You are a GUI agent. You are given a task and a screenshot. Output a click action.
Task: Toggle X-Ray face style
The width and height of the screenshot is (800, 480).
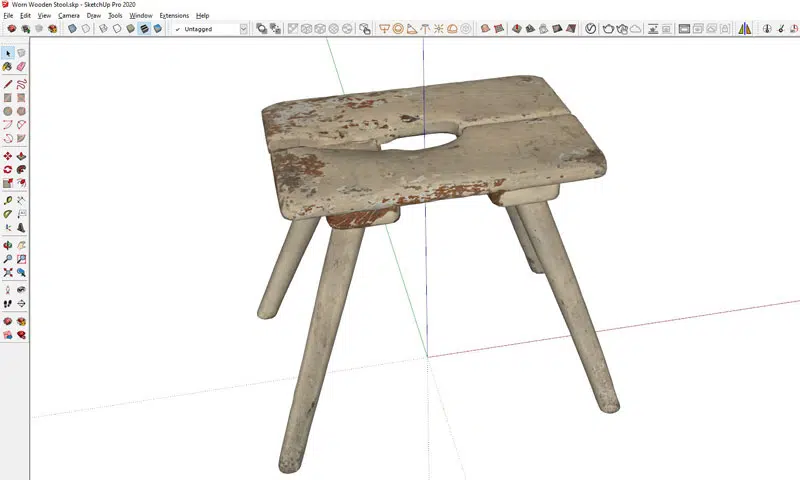tap(72, 29)
